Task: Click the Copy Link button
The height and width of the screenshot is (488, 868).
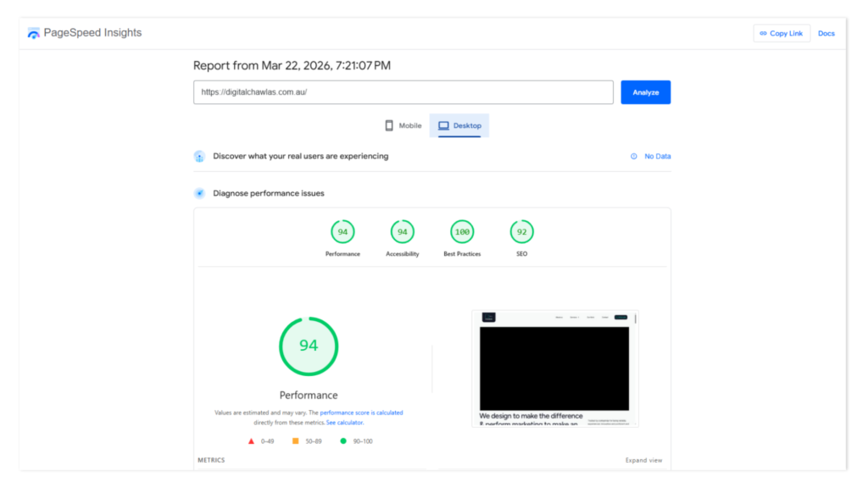Action: pos(781,33)
